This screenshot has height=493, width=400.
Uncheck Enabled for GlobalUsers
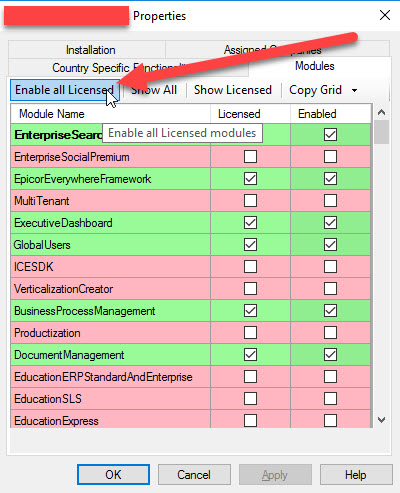(330, 244)
